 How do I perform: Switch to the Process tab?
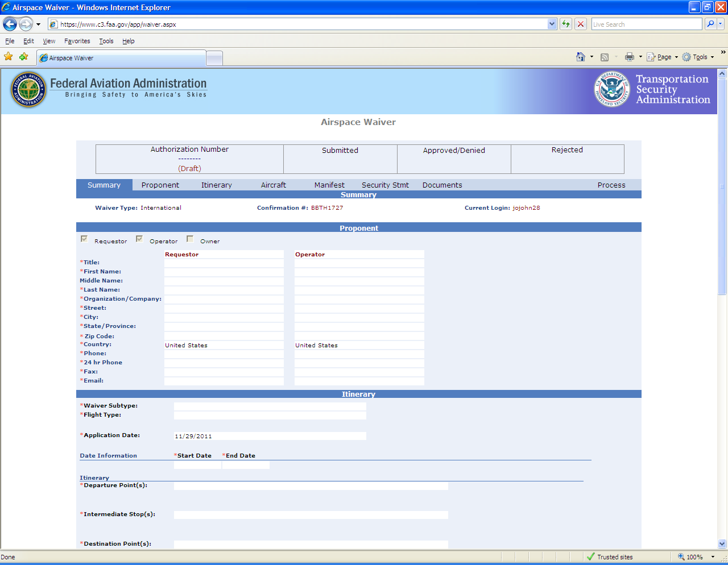click(611, 185)
